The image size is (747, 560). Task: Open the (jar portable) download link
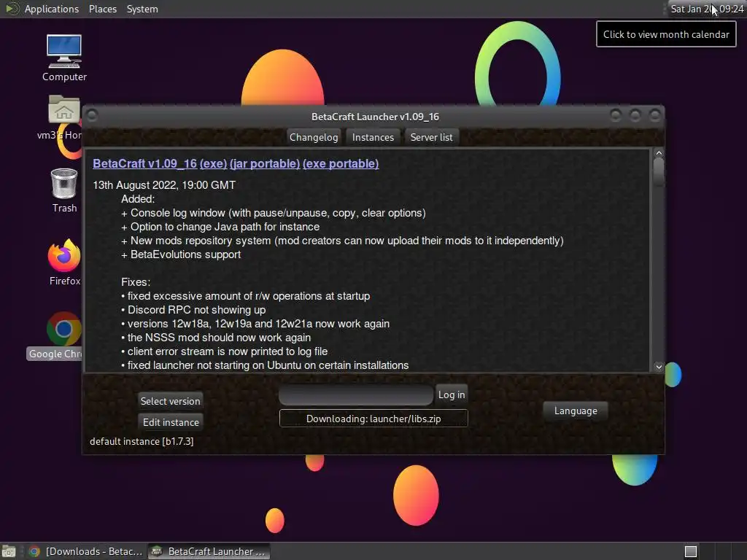pos(265,164)
